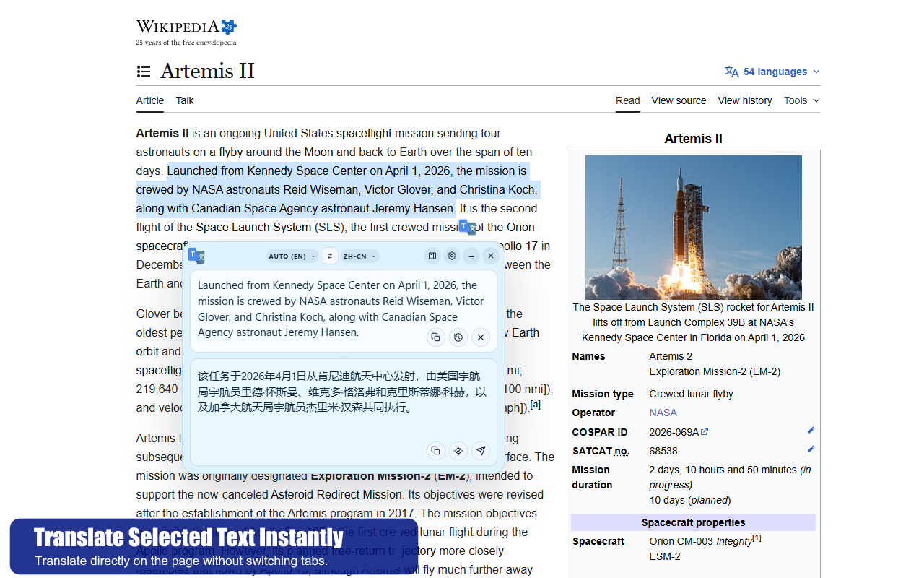924x578 pixels.
Task: Toggle the Wikipedia table of contents
Action: [144, 72]
